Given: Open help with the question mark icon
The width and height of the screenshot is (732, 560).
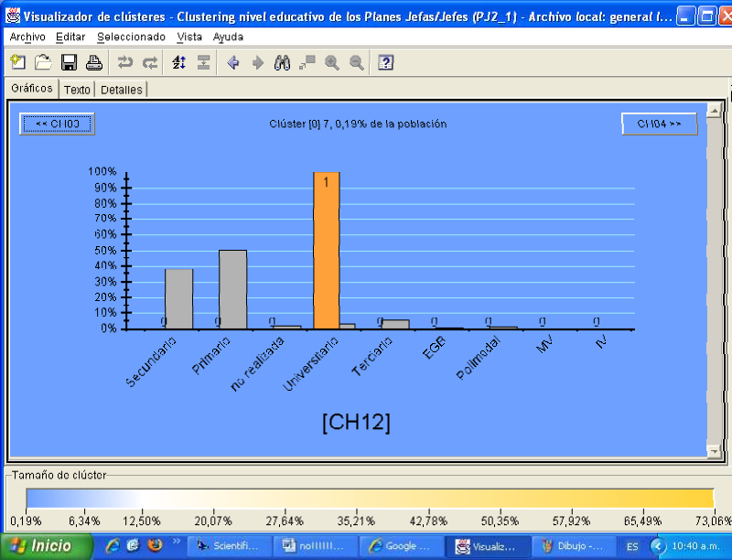Looking at the screenshot, I should [x=386, y=62].
